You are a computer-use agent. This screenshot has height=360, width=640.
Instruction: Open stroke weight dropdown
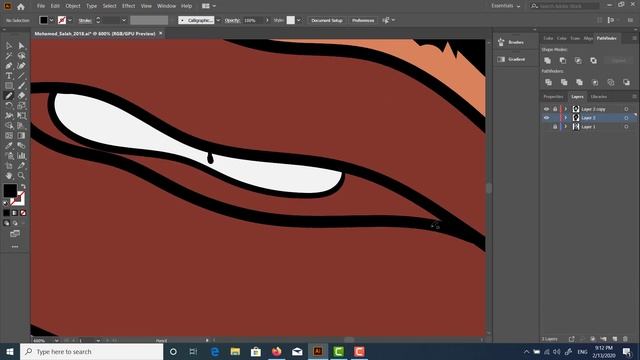pos(124,20)
